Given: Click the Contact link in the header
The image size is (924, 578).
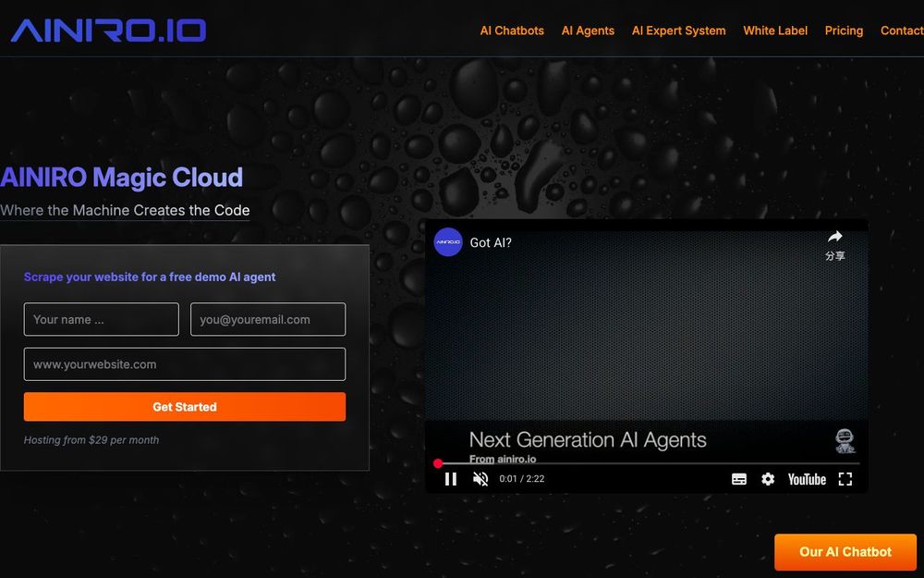Looking at the screenshot, I should [901, 31].
